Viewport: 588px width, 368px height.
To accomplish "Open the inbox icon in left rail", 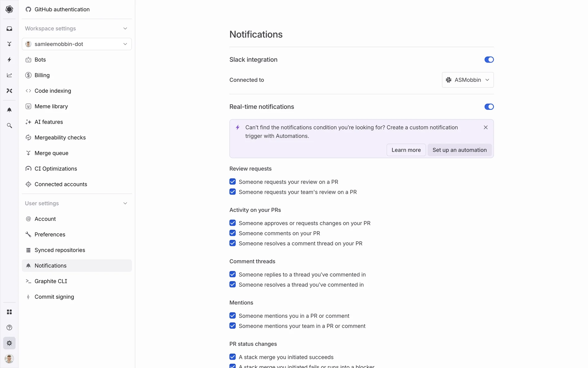I will tap(9, 29).
